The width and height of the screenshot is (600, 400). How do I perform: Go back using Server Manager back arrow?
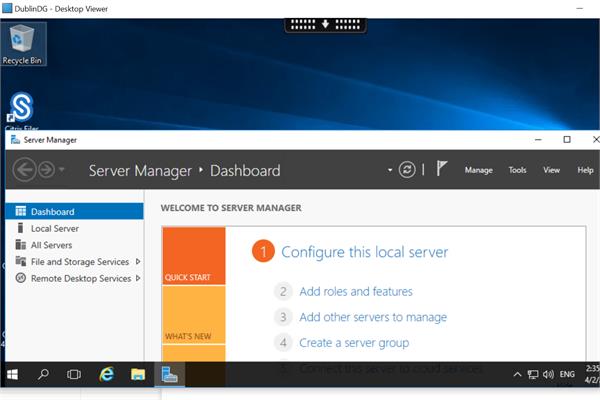pos(24,170)
